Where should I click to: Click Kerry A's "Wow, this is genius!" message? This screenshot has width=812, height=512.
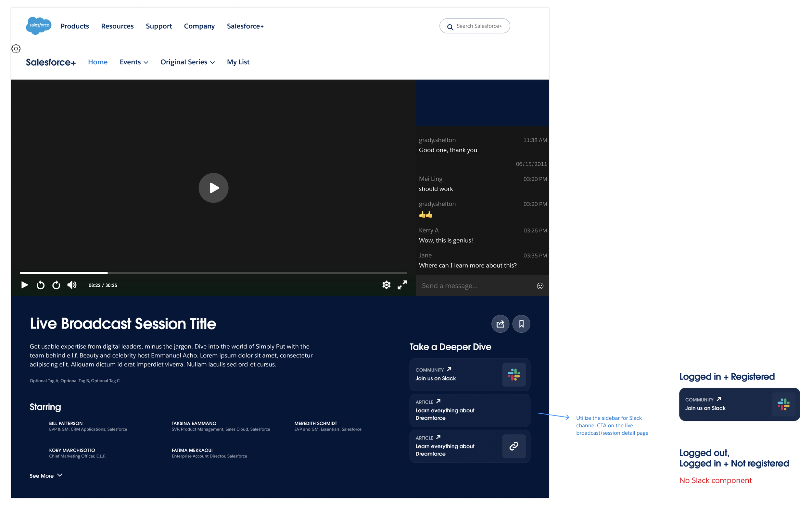coord(446,240)
